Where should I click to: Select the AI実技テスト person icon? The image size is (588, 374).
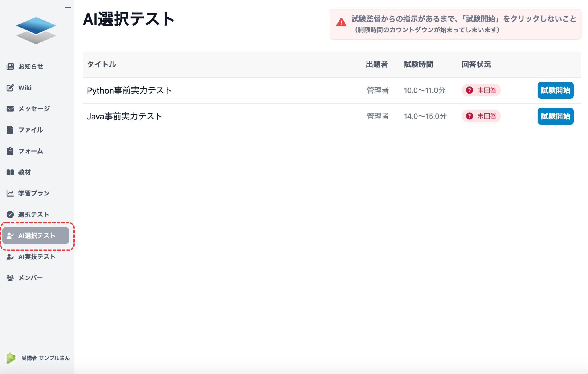10,257
